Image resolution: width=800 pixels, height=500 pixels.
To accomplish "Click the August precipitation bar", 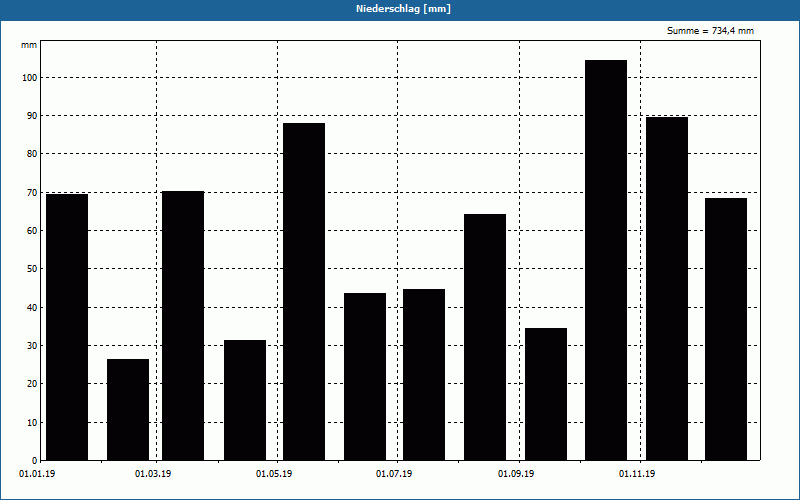I will pyautogui.click(x=485, y=337).
